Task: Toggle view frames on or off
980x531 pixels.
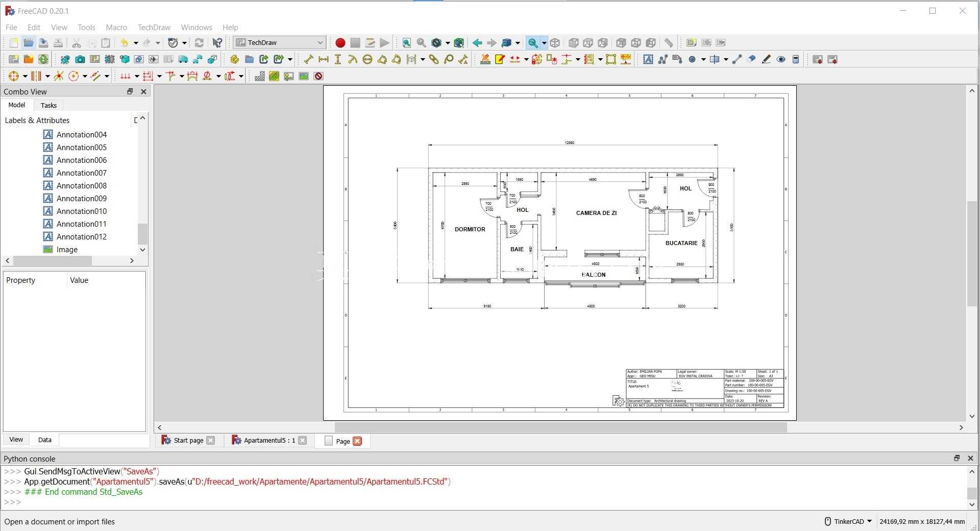Action: pyautogui.click(x=318, y=76)
